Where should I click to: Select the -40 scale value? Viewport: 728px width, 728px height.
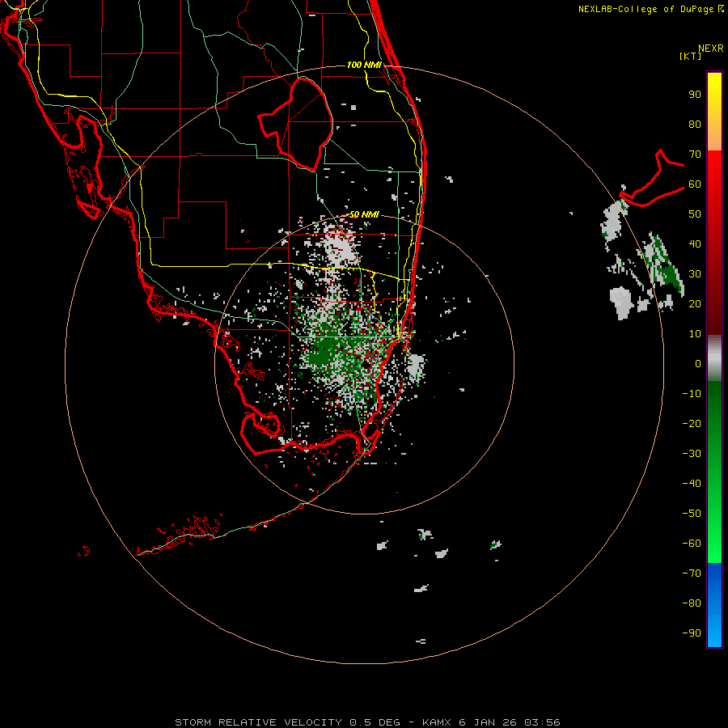tap(692, 484)
